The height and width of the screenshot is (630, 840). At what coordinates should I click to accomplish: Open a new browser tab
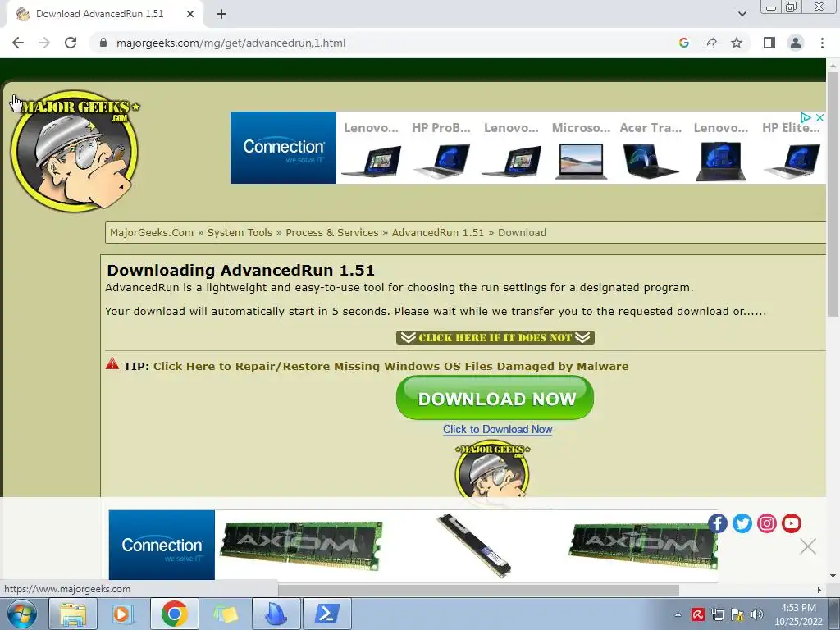coord(221,14)
